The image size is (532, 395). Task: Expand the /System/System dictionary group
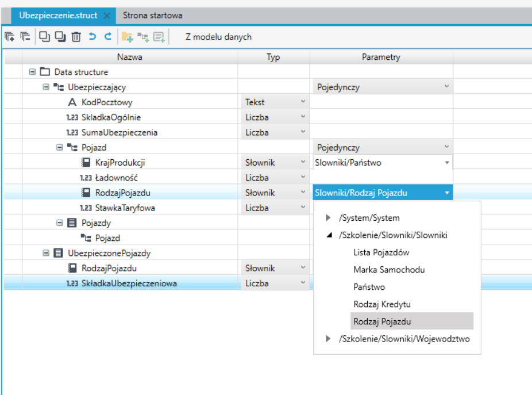(328, 218)
